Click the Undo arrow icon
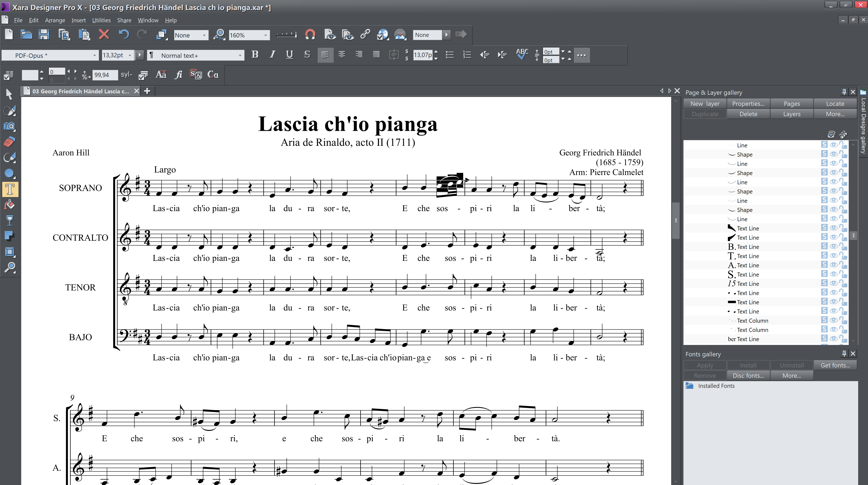The height and width of the screenshot is (485, 868). point(124,34)
